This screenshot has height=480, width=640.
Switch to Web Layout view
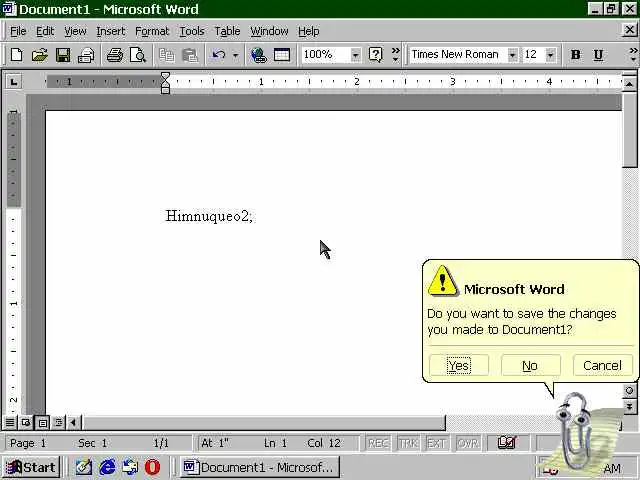(x=26, y=422)
